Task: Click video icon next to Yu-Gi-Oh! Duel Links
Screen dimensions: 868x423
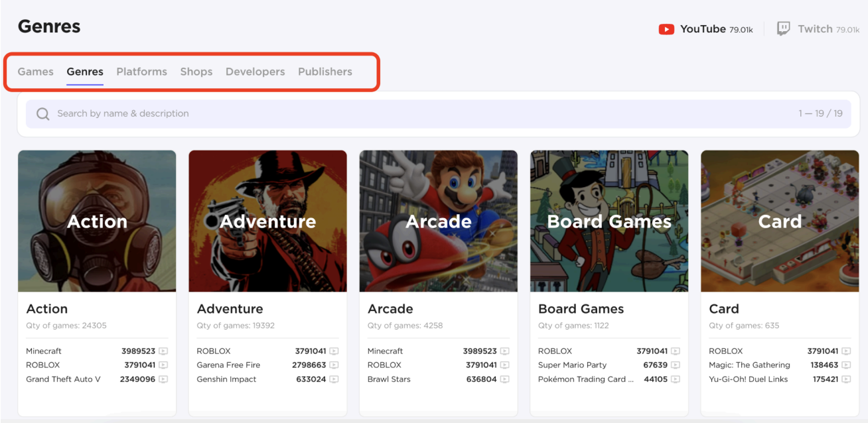Action: (x=847, y=379)
